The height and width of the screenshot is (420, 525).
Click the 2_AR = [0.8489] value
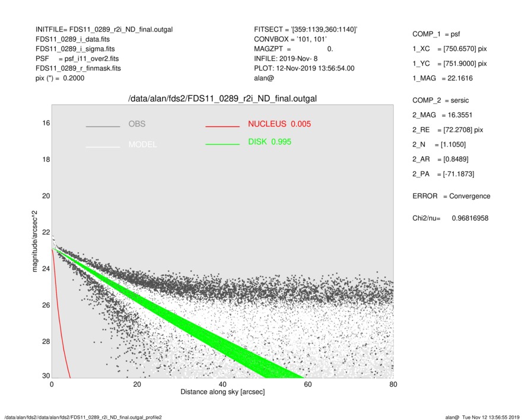(x=440, y=160)
